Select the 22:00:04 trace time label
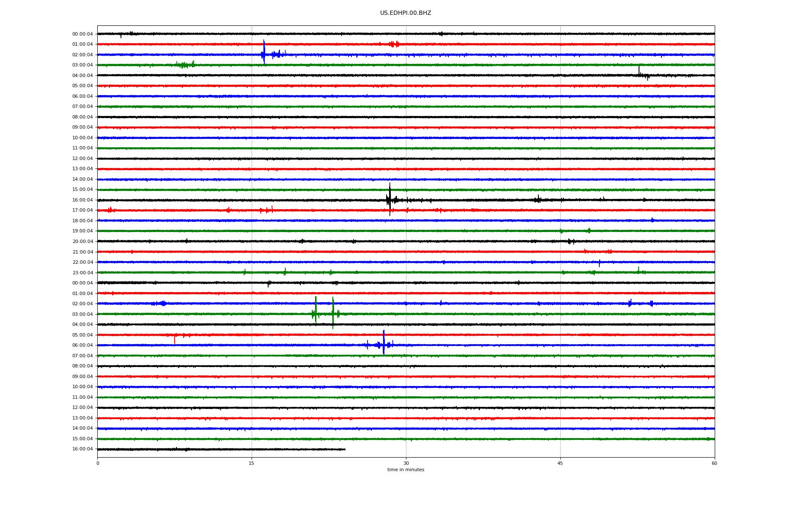The width and height of the screenshot is (812, 508). pos(82,262)
